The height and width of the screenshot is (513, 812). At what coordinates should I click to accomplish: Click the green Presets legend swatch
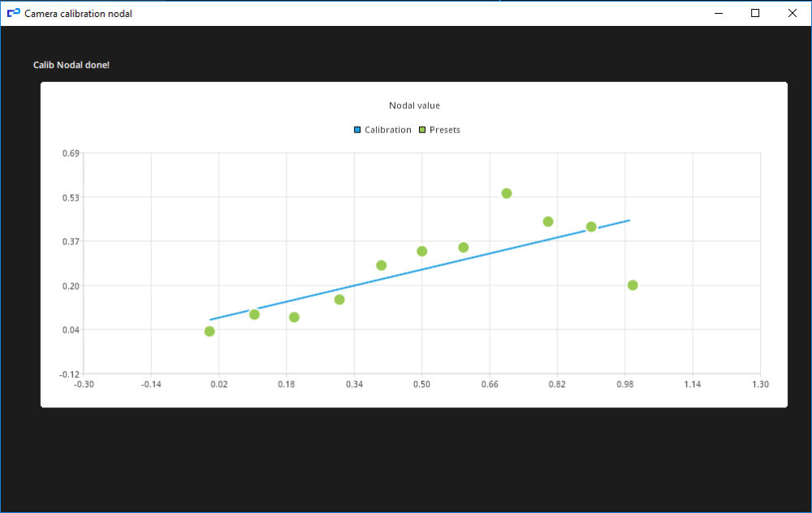point(422,130)
